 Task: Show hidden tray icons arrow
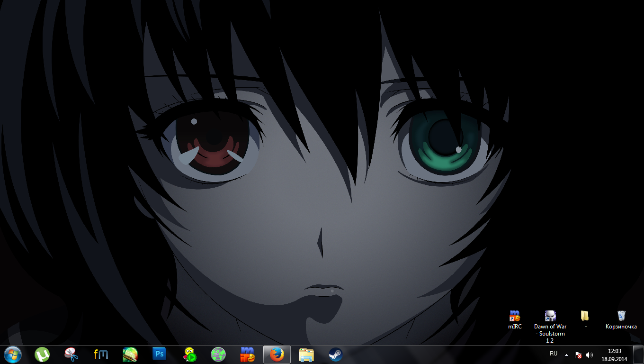pyautogui.click(x=567, y=355)
